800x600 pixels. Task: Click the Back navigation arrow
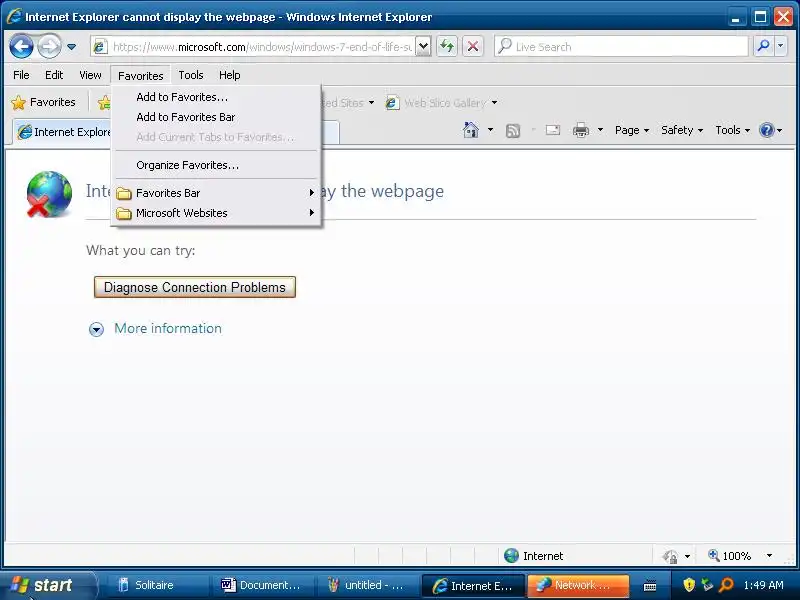tap(21, 47)
